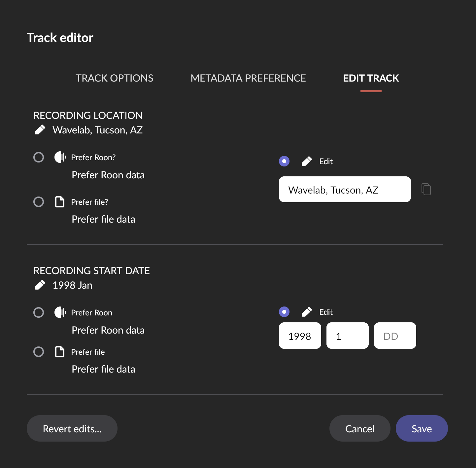Click Roon icon beside Prefer Roon? label
This screenshot has width=476, height=468.
60,157
